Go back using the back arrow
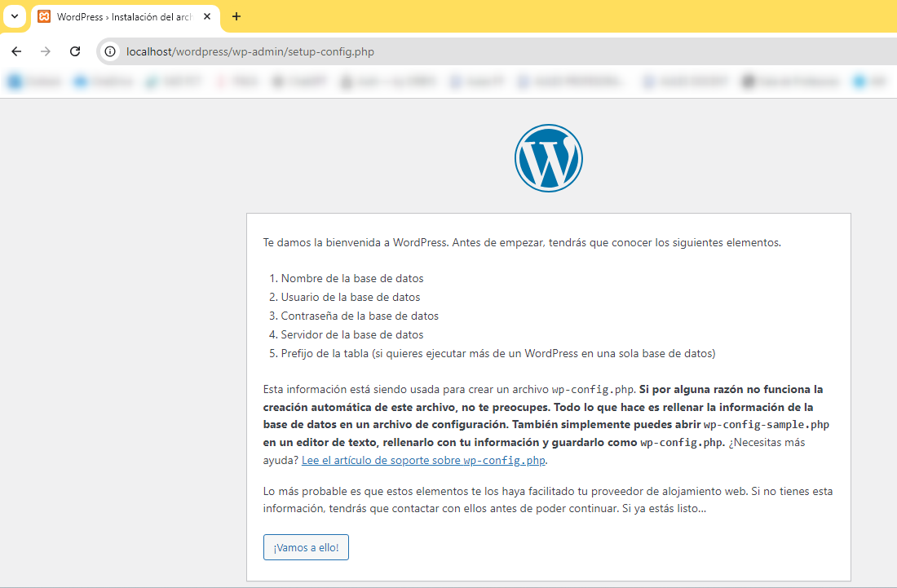Image resolution: width=897 pixels, height=588 pixels. pyautogui.click(x=17, y=51)
